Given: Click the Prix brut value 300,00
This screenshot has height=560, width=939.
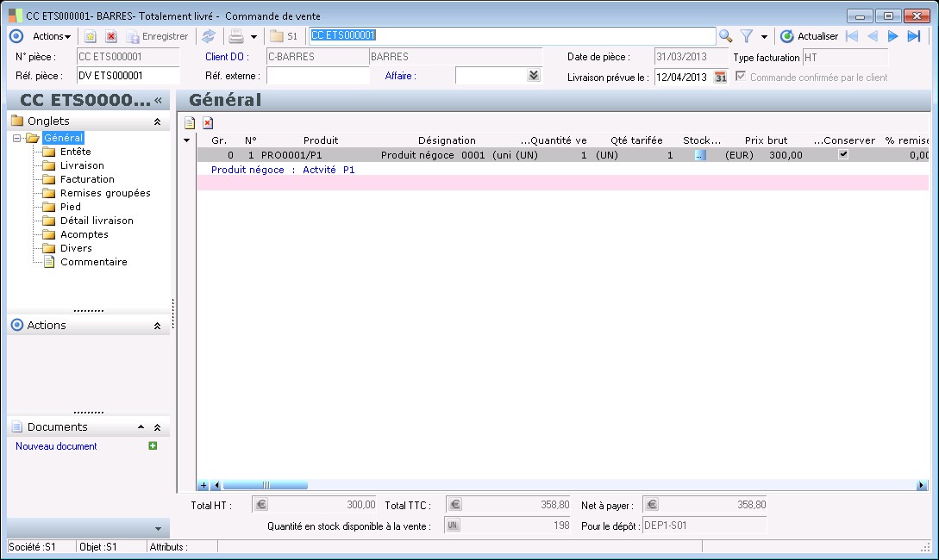Looking at the screenshot, I should click(786, 156).
